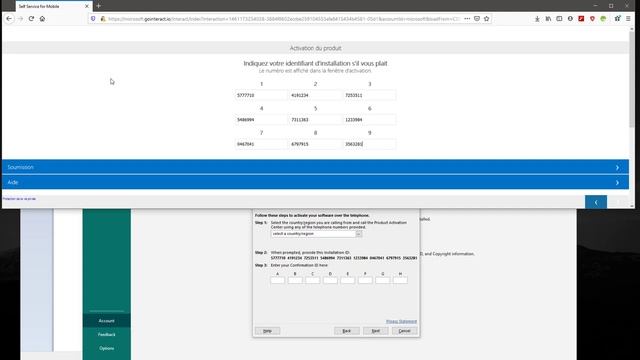640x360 pixels.
Task: Open the Firefox home page icon
Action: [42, 19]
